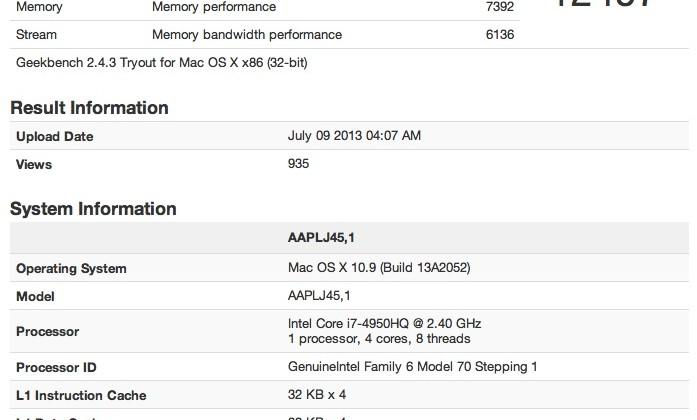Click the 'Memory performance' description text
The height and width of the screenshot is (420, 697).
(214, 7)
